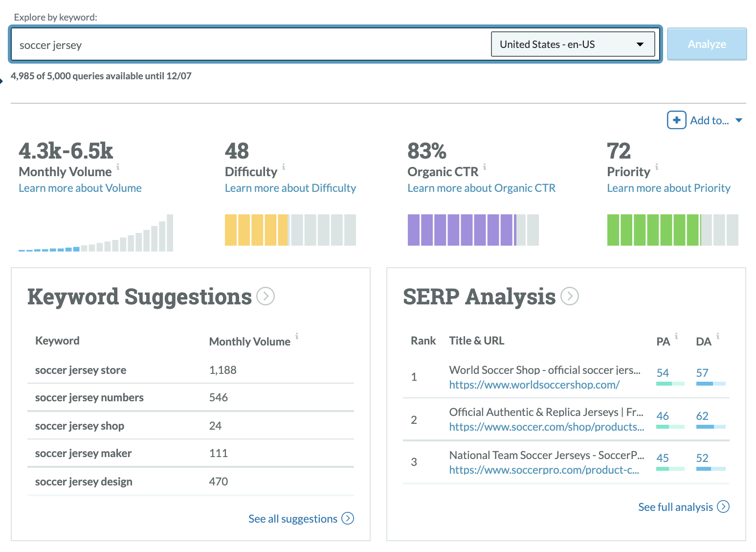Click the PA score 54 for rank 1
This screenshot has width=756, height=552.
tap(663, 373)
